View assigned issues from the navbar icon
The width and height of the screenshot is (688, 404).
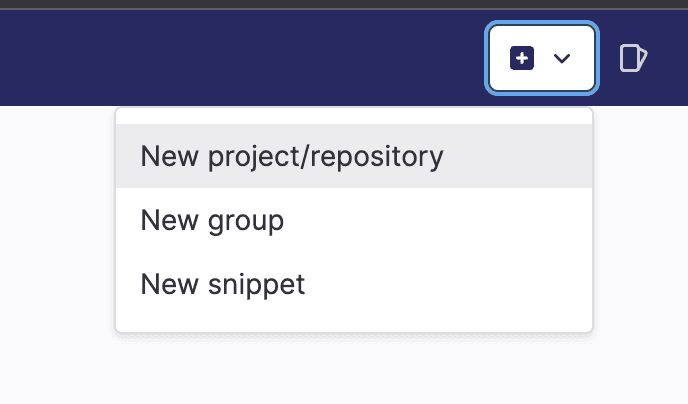tap(633, 59)
